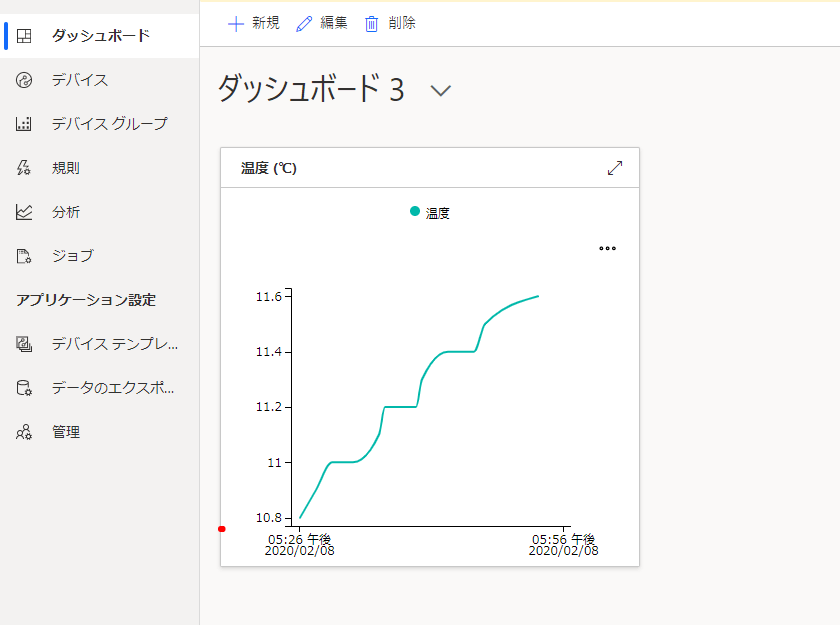Click the Devices icon in sidebar
The height and width of the screenshot is (625, 840).
[x=25, y=80]
